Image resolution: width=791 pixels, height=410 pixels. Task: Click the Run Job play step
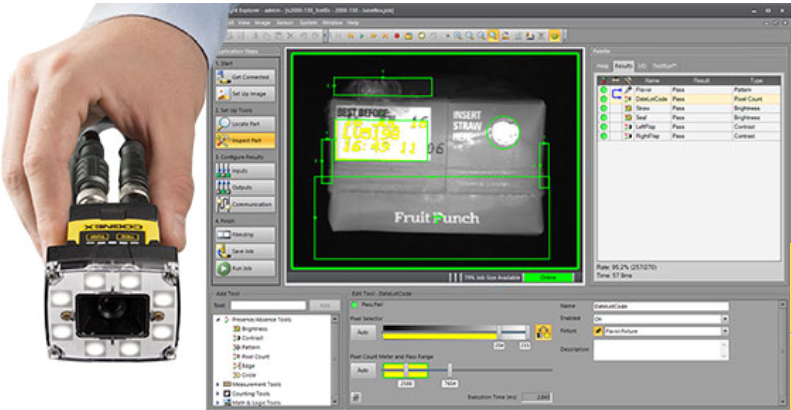[246, 268]
